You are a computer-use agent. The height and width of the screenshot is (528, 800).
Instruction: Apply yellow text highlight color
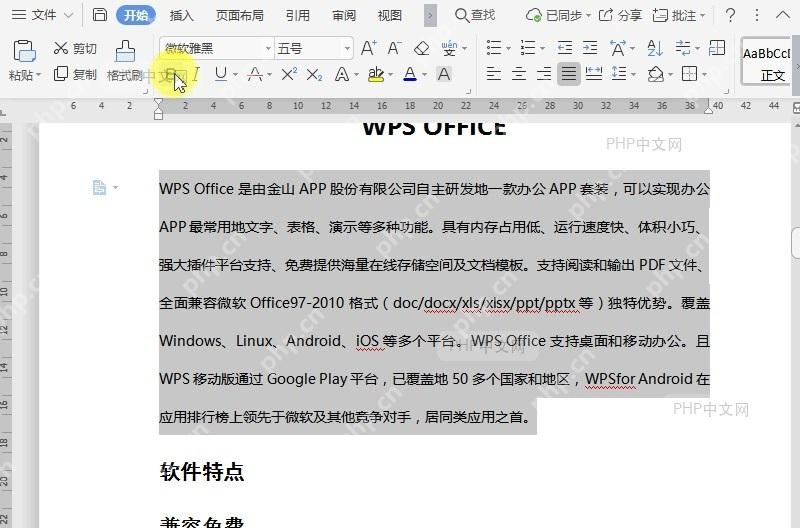(x=376, y=74)
